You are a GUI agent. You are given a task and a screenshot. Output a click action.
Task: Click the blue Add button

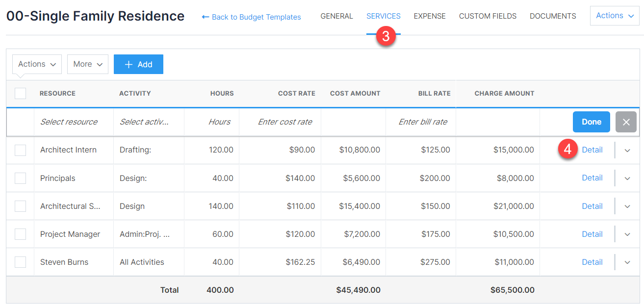[138, 64]
